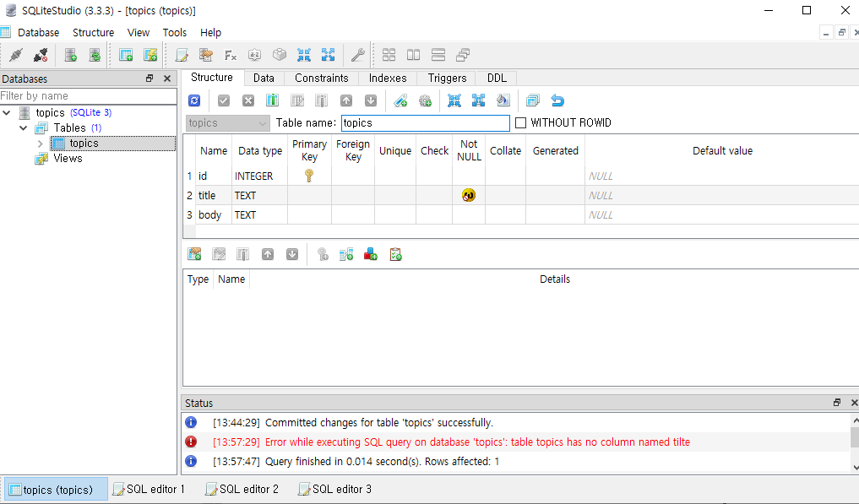Open the Structure menu
The width and height of the screenshot is (859, 504).
pyautogui.click(x=93, y=33)
